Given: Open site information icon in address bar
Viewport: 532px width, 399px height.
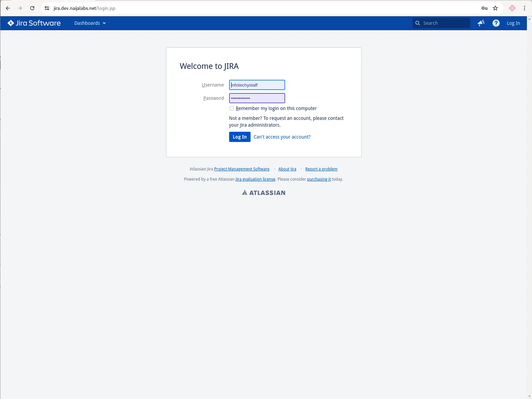Looking at the screenshot, I should [47, 8].
